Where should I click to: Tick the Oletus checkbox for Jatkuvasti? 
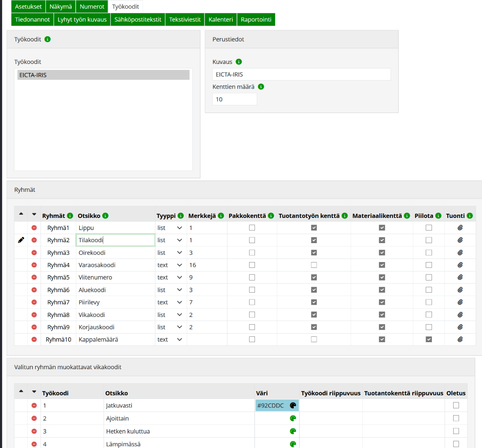point(456,405)
